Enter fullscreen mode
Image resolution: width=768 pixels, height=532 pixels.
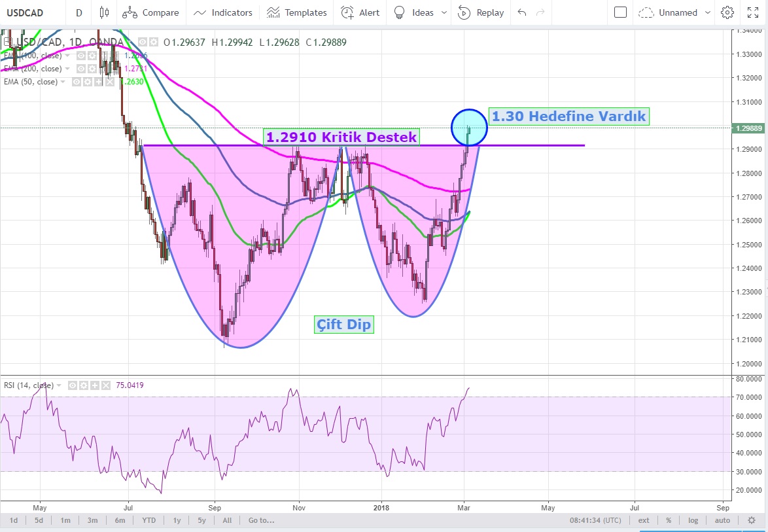tap(753, 12)
